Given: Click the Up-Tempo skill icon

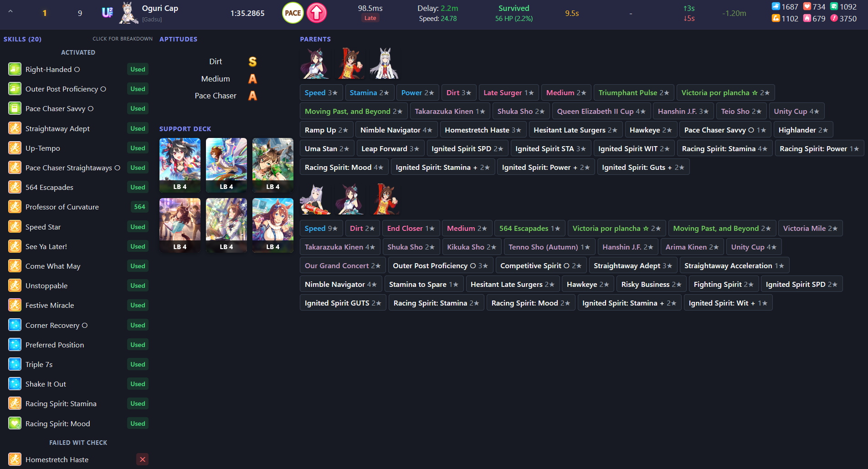Looking at the screenshot, I should tap(15, 148).
